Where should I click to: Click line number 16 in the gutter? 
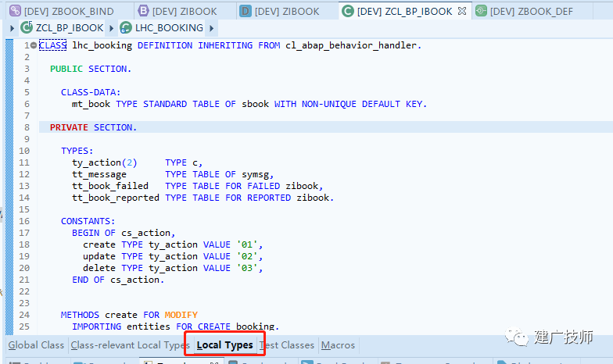coord(24,221)
